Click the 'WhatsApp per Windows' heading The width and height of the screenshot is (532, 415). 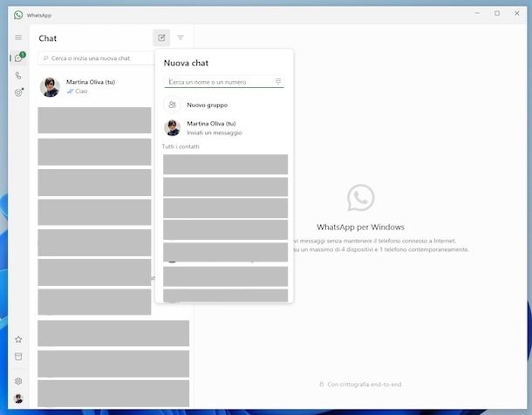click(360, 228)
